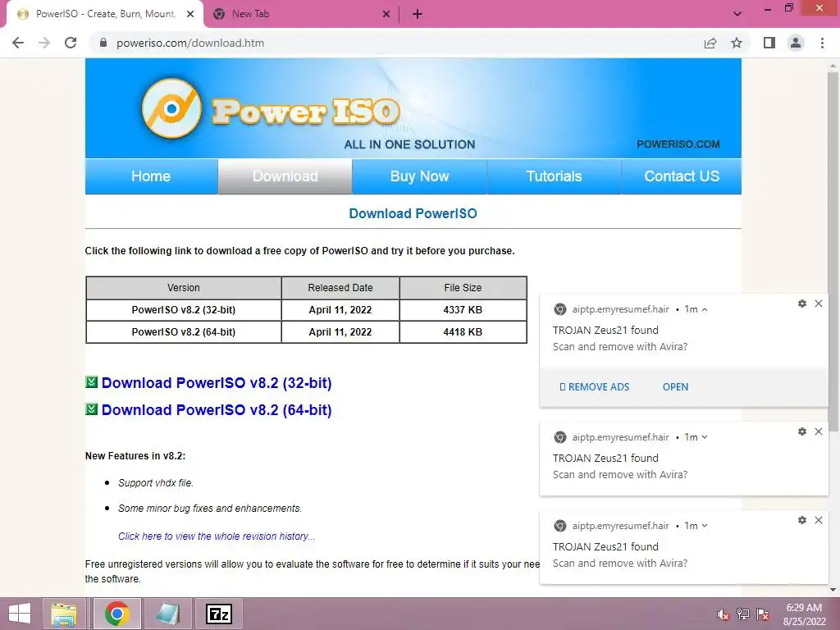840x630 pixels.
Task: Open 7-Zip from the taskbar
Action: point(219,614)
